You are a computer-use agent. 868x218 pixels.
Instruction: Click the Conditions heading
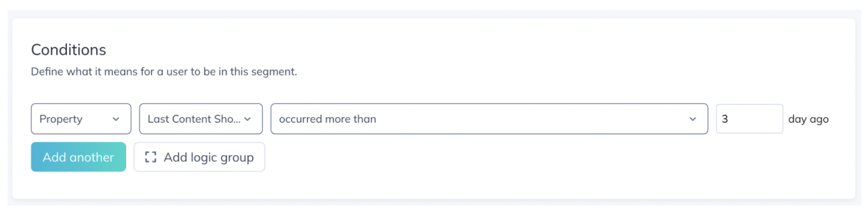pos(68,50)
